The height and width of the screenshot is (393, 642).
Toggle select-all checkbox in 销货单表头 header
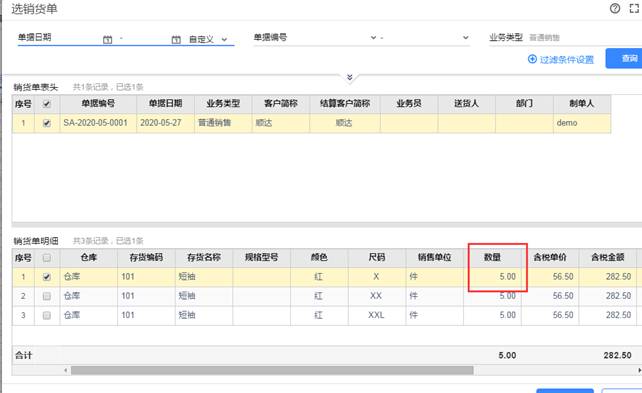47,104
